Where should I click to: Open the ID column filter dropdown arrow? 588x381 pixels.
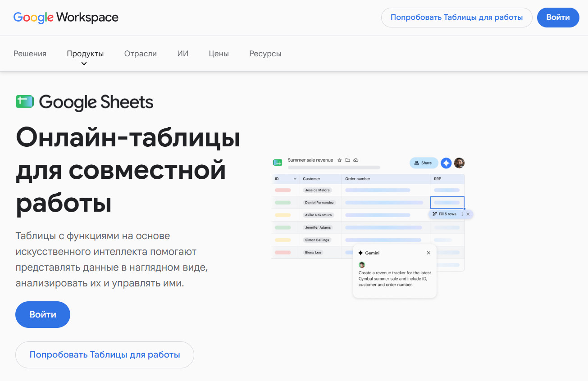(x=295, y=179)
